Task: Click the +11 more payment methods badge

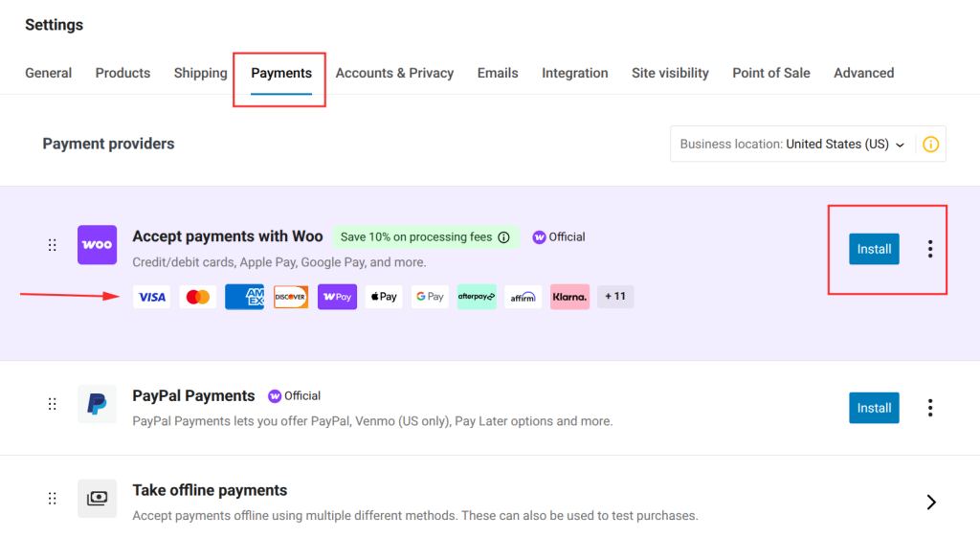Action: [x=615, y=296]
